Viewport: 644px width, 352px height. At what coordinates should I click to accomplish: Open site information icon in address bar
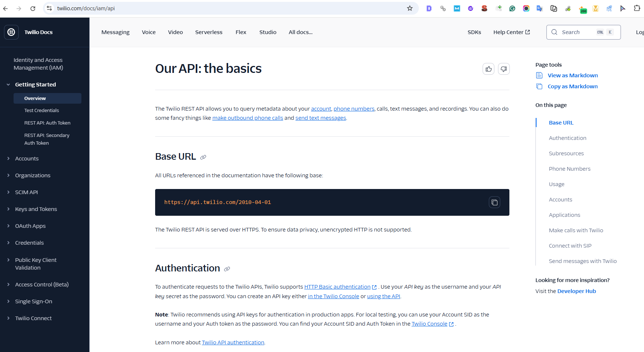[x=49, y=8]
